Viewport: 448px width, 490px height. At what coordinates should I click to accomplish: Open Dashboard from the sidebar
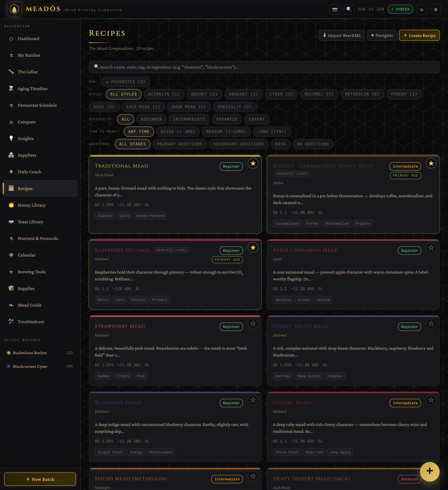[x=40, y=39]
